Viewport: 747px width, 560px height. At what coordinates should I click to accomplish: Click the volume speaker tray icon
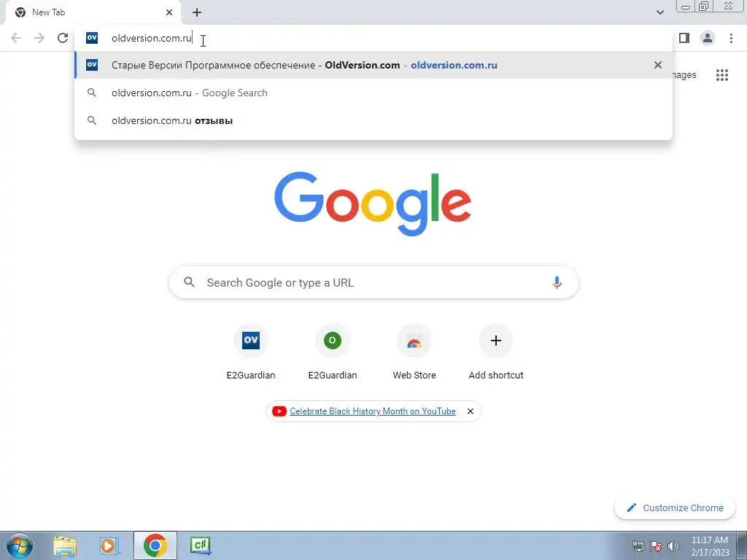(673, 546)
